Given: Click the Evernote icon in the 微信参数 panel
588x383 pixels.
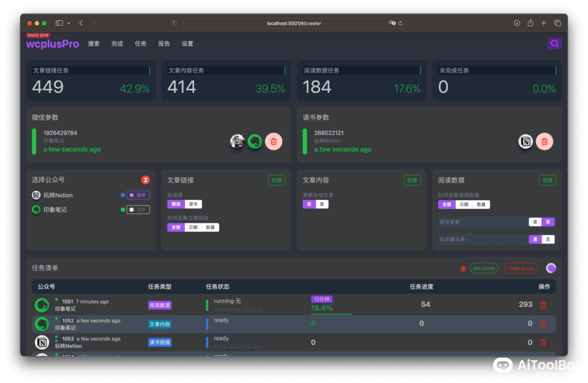Looking at the screenshot, I should click(255, 141).
